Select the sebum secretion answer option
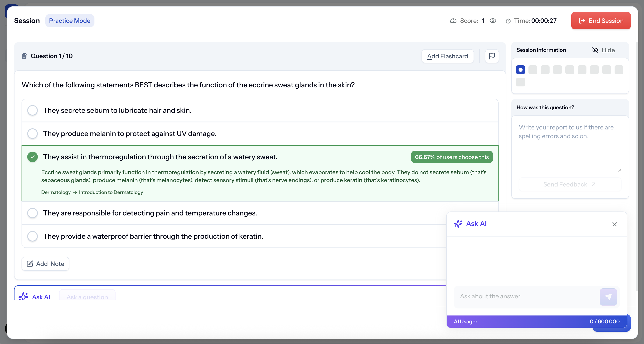 (33, 110)
